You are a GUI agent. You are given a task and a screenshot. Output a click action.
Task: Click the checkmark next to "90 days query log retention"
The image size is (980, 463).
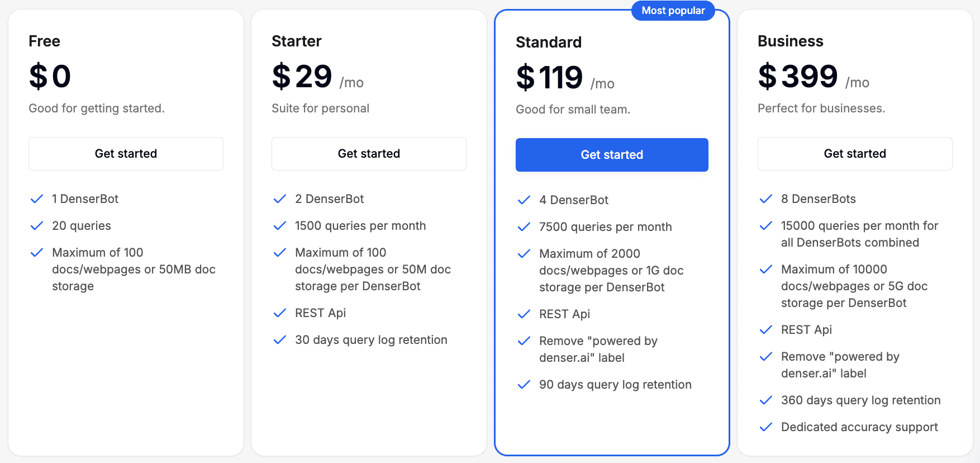[524, 385]
